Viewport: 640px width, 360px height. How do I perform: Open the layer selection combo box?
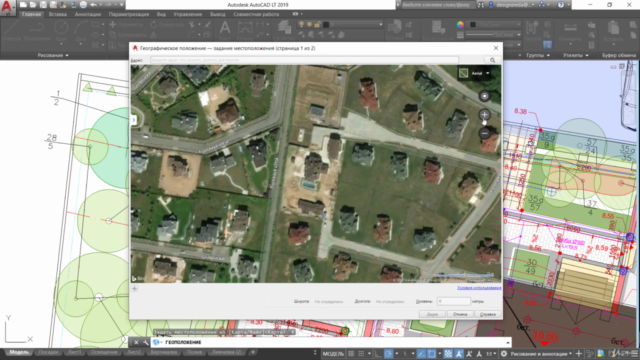coord(340,24)
